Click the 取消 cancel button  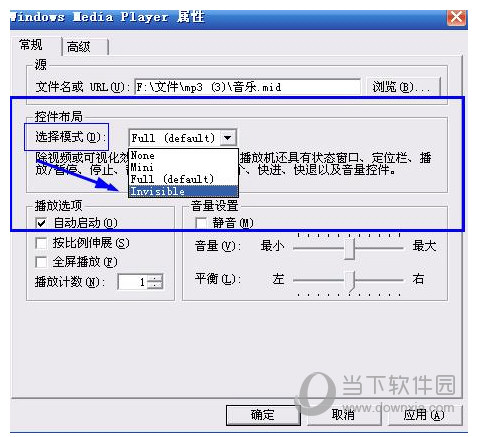[x=343, y=415]
